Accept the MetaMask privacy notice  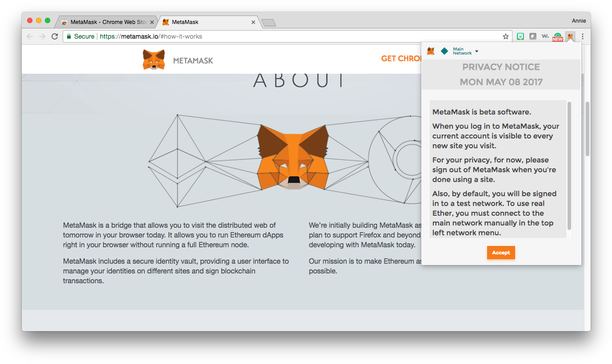tap(501, 253)
